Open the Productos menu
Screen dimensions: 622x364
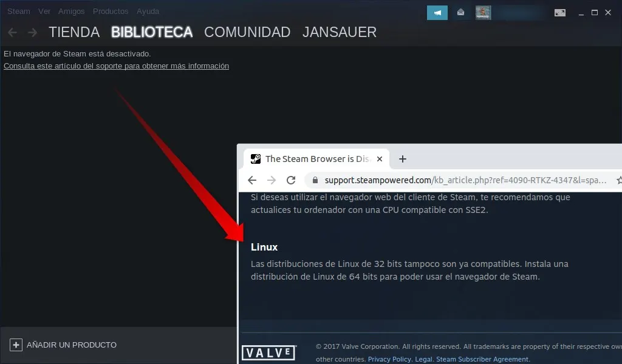(x=111, y=12)
